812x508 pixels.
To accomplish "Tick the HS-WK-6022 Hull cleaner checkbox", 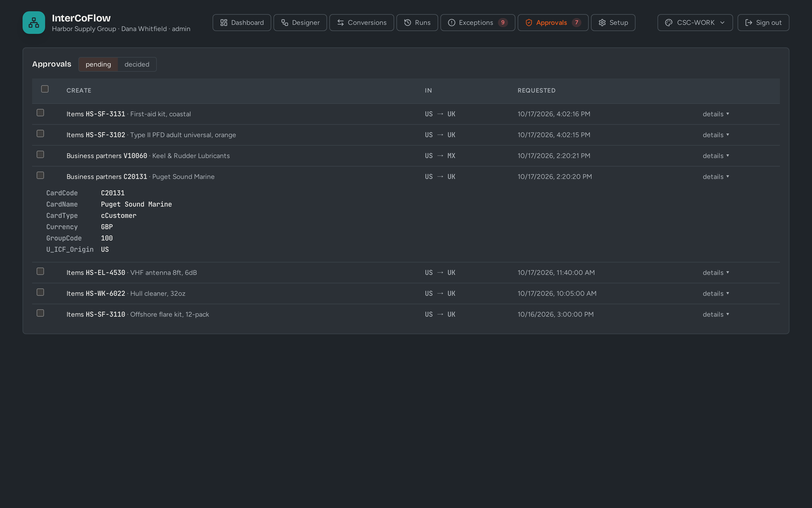I will [x=40, y=292].
